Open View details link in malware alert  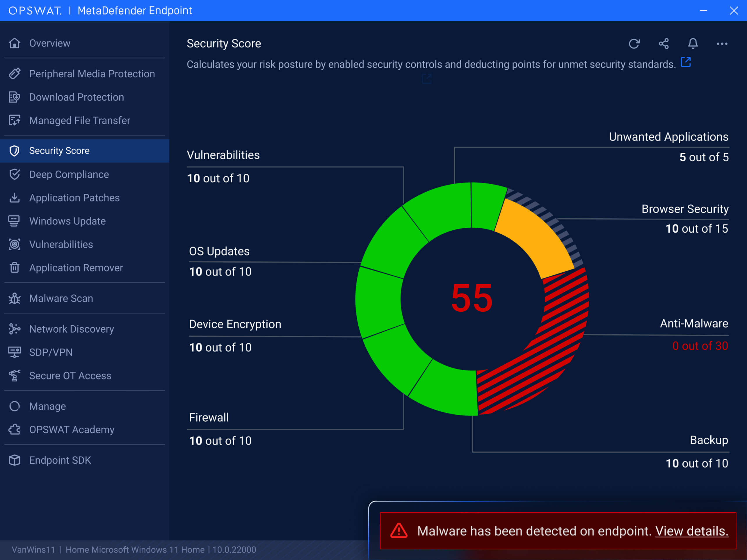692,531
